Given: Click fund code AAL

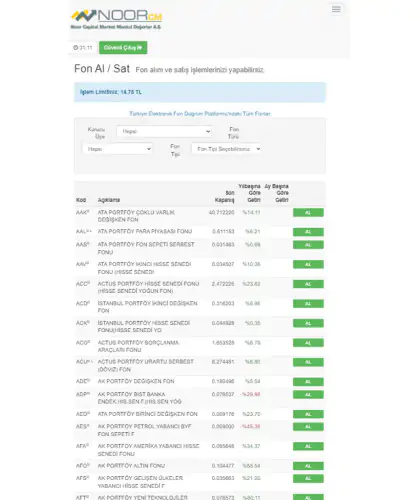Looking at the screenshot, I should pos(84,231).
